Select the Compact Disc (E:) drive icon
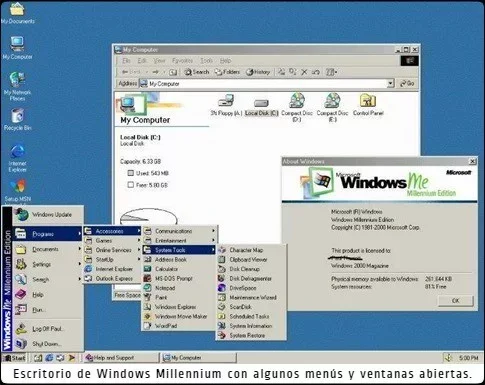Image resolution: width=485 pixels, height=385 pixels. click(332, 107)
